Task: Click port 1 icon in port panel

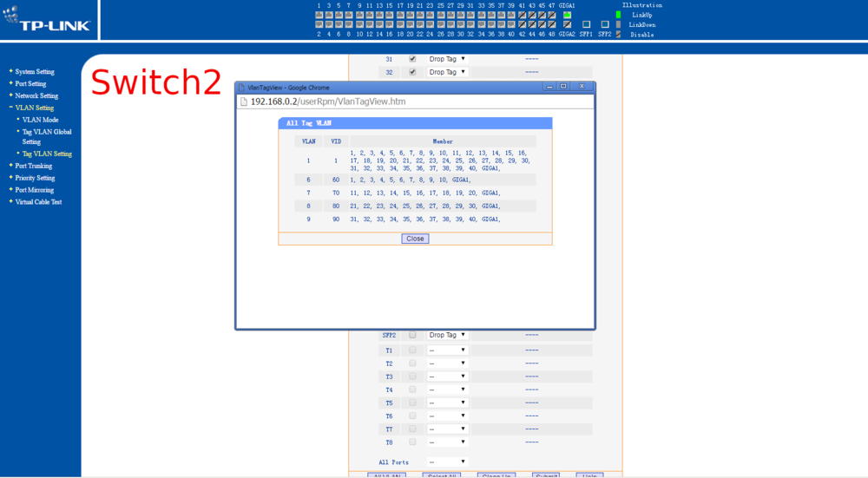Action: [319, 15]
